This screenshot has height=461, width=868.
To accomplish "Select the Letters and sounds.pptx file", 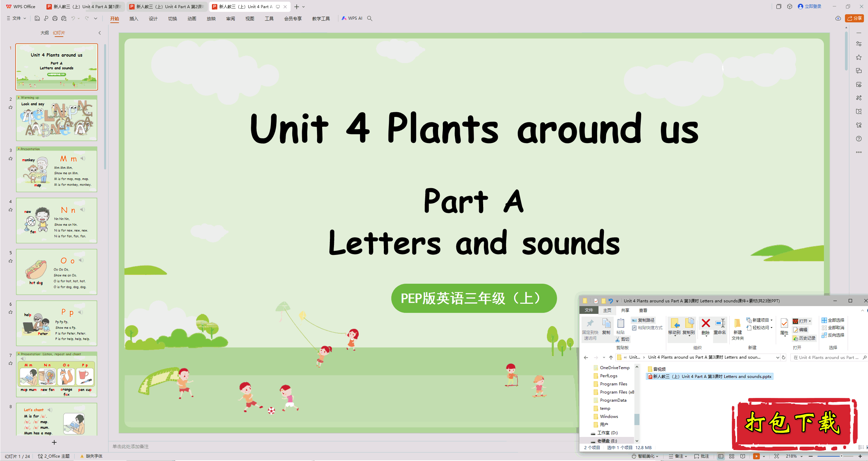I will 710,377.
